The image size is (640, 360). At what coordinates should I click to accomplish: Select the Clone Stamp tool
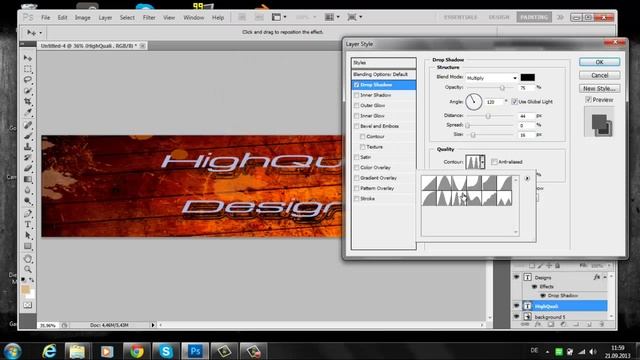click(28, 147)
